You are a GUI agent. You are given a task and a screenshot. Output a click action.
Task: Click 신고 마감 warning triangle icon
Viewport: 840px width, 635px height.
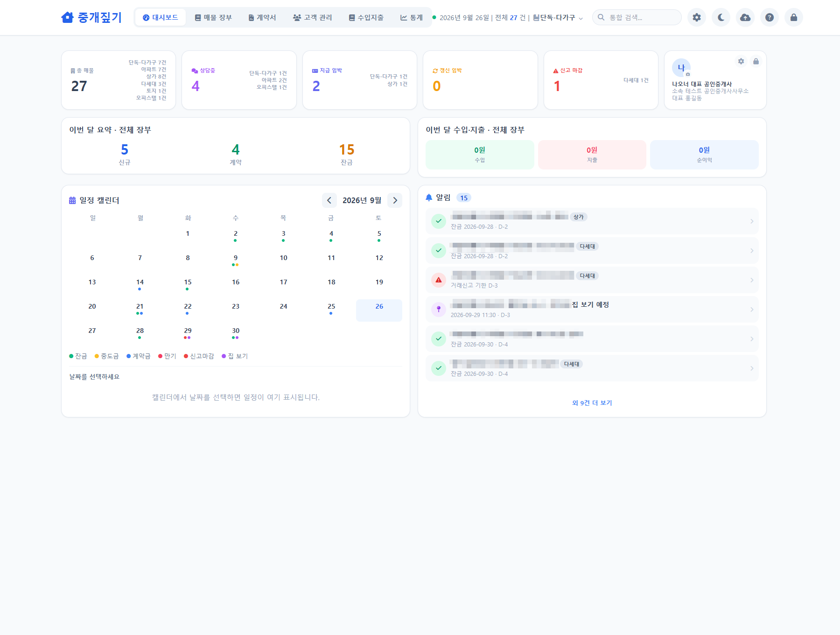click(556, 71)
